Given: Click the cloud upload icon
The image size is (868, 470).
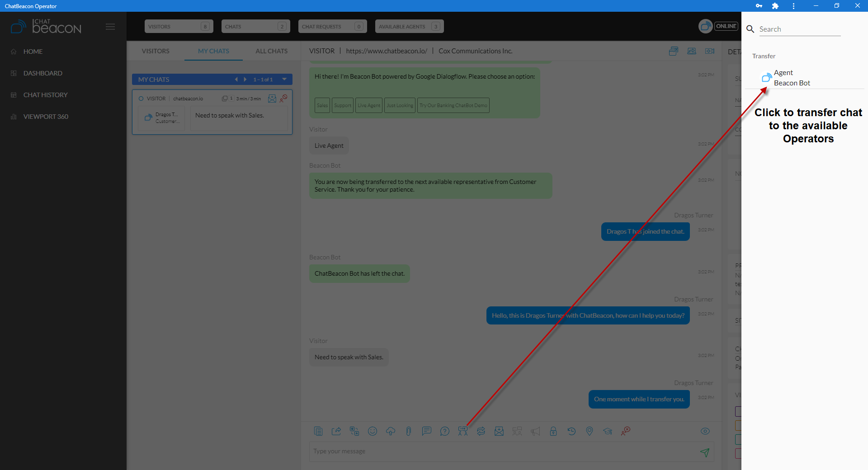Looking at the screenshot, I should pos(391,431).
